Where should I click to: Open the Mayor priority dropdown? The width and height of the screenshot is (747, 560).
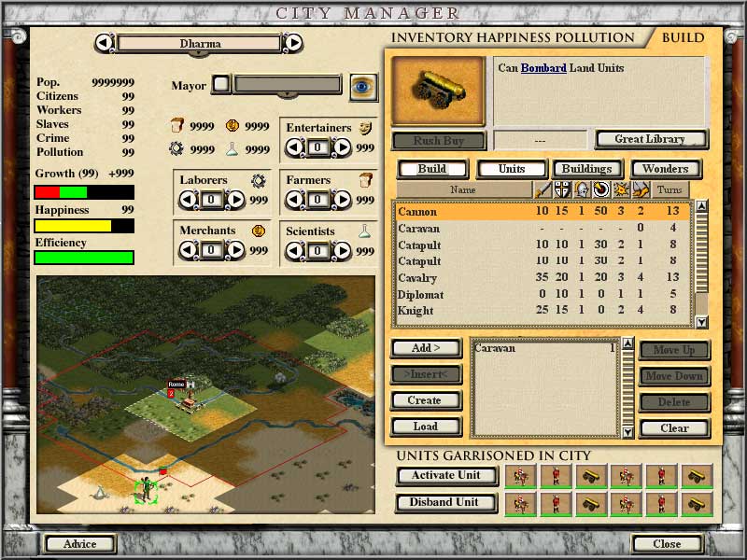[x=288, y=85]
